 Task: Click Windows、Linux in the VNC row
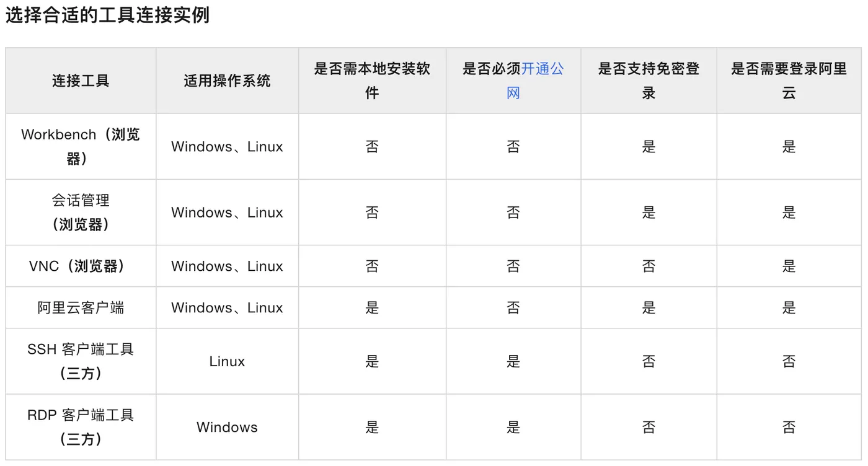[x=227, y=266]
